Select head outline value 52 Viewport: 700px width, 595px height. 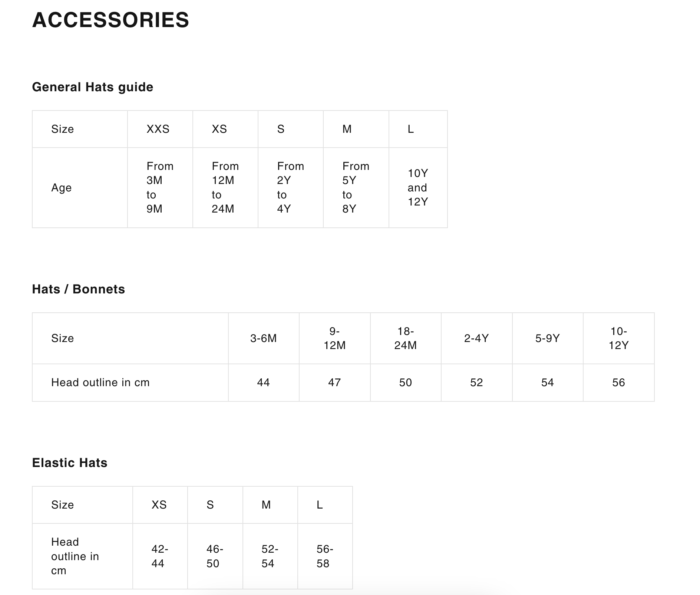[476, 382]
